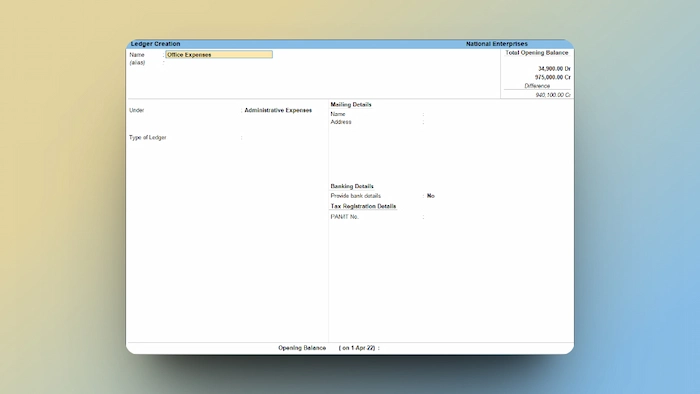The width and height of the screenshot is (700, 394).
Task: Click the Mailing Details heading
Action: click(x=351, y=104)
